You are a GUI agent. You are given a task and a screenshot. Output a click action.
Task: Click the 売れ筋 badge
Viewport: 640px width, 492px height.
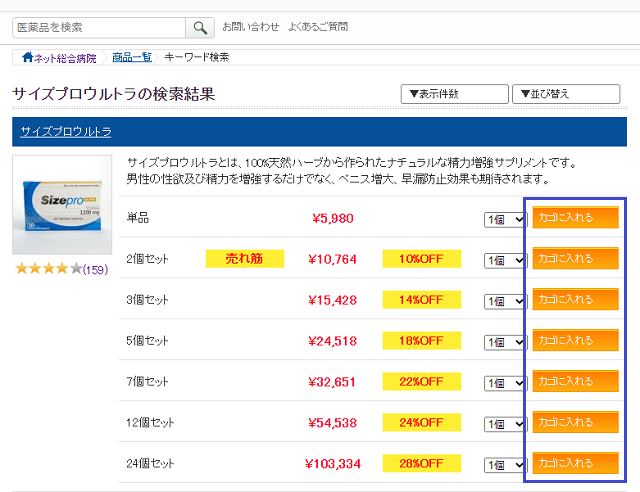[x=245, y=259]
